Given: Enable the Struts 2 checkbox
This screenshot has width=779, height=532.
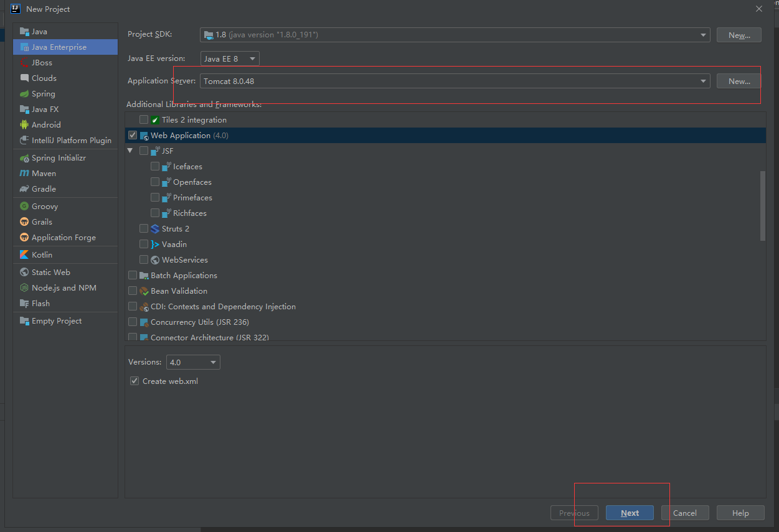Looking at the screenshot, I should (x=144, y=228).
